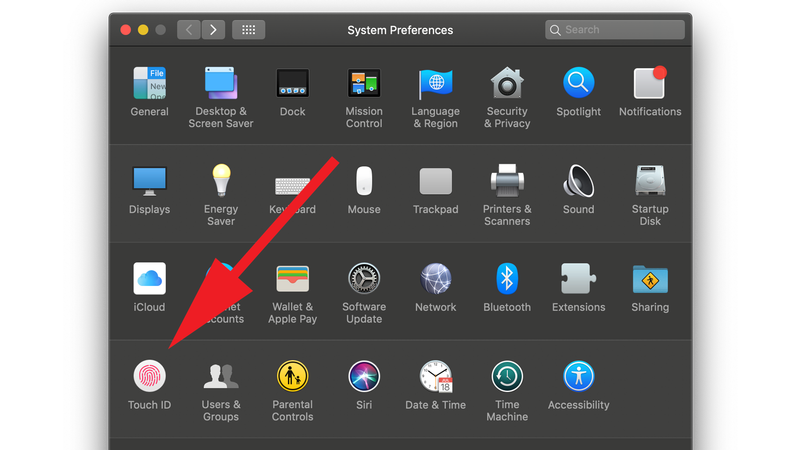Open Displays preferences
The width and height of the screenshot is (800, 450).
149,181
